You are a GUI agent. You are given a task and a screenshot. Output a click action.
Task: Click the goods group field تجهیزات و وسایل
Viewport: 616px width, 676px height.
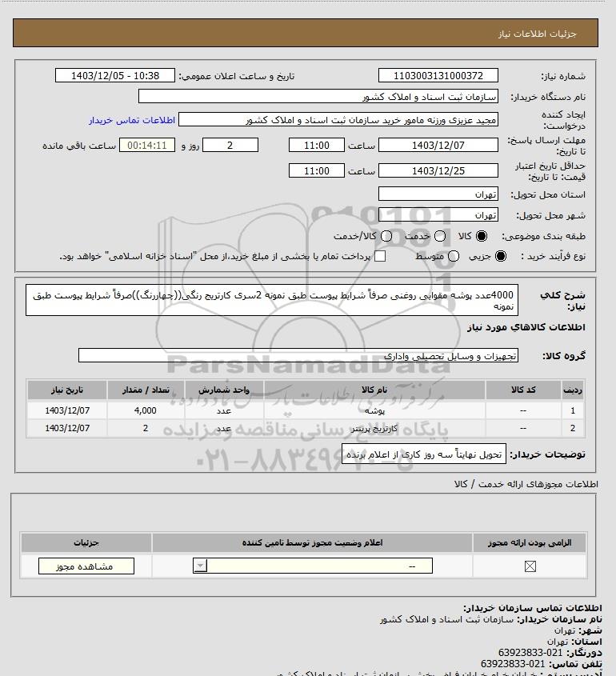pos(298,356)
